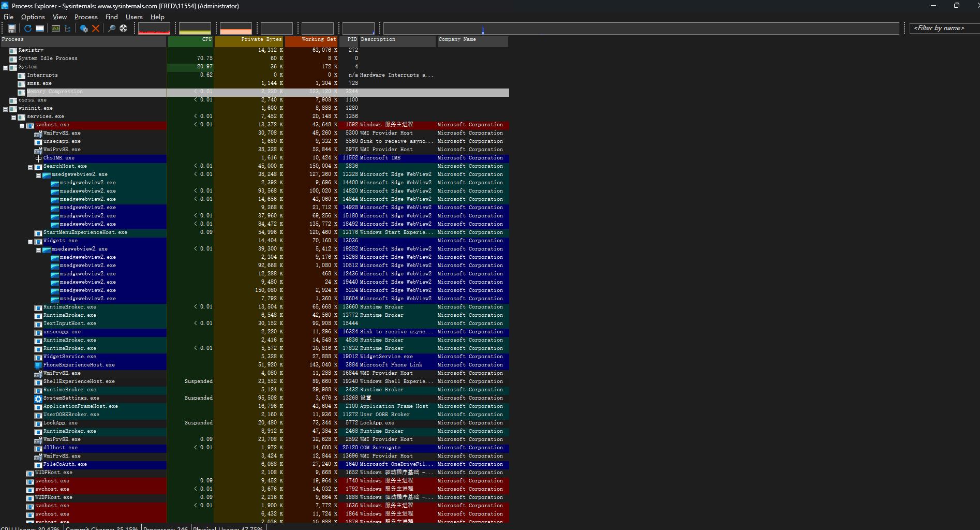The height and width of the screenshot is (530, 980).
Task: Click the FileCoAuth.exe process icon
Action: (x=38, y=465)
